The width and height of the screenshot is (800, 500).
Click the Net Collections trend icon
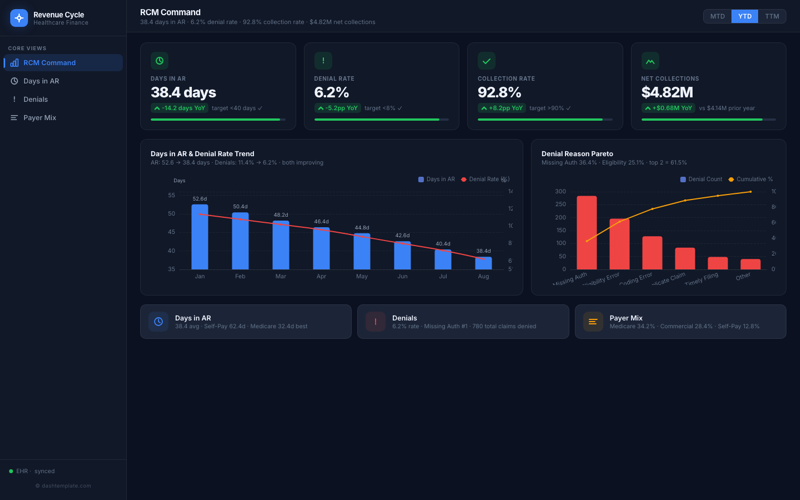650,61
